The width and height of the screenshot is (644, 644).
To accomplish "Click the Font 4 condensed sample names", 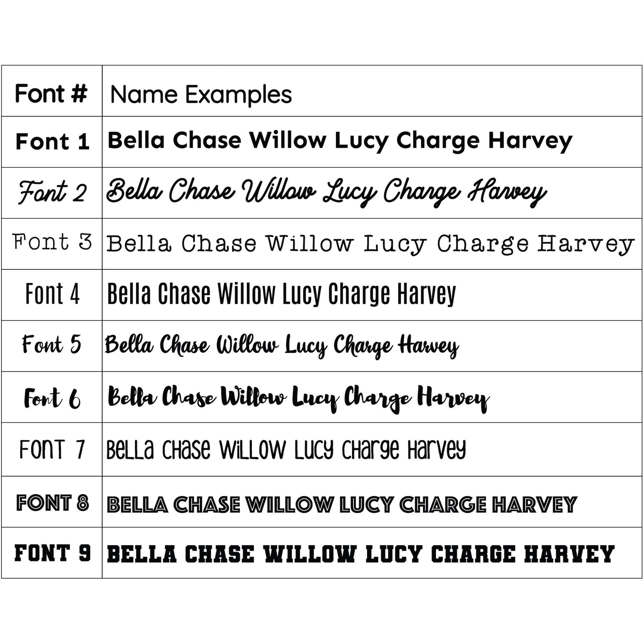I will [x=282, y=294].
